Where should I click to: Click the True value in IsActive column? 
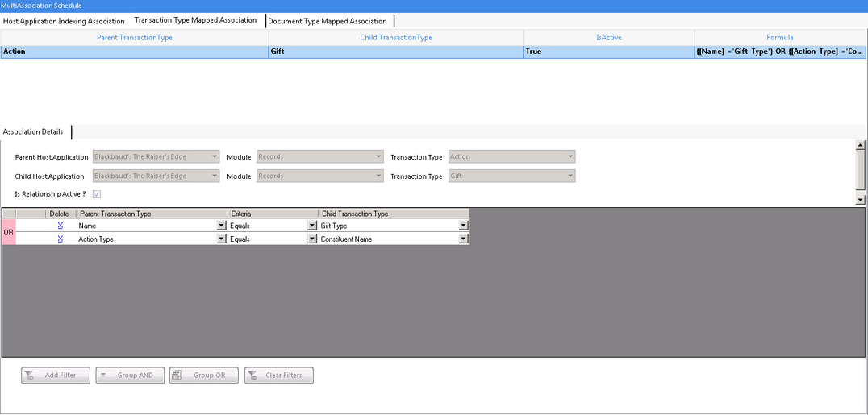point(609,52)
